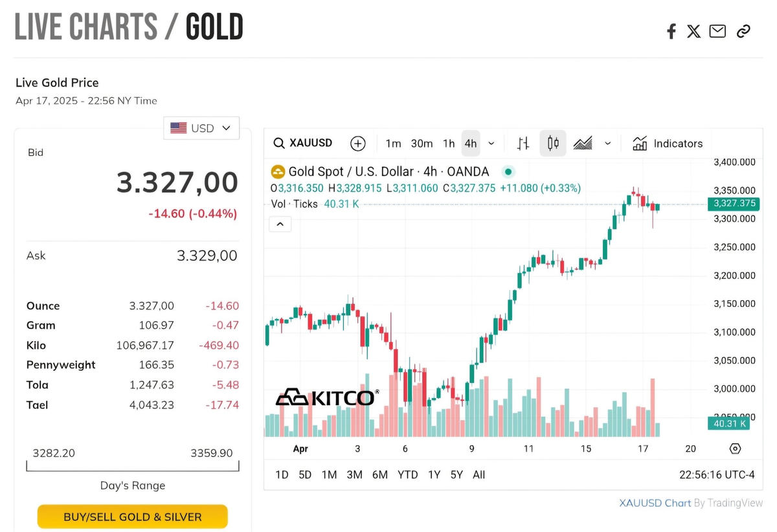The height and width of the screenshot is (532, 777).
Task: Share the page on X
Action: 693,31
